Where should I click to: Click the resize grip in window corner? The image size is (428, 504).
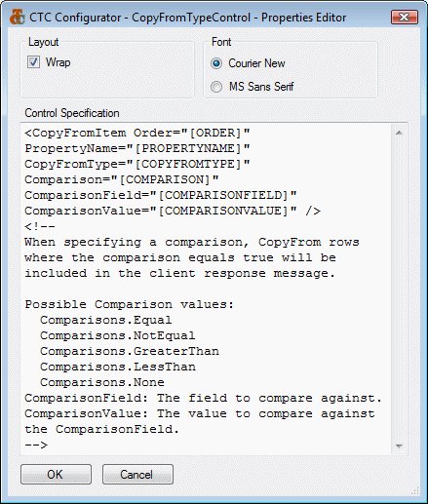[415, 491]
